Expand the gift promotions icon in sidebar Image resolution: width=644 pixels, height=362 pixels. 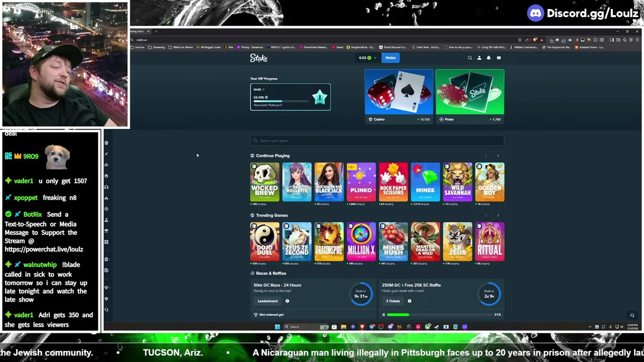pos(107,259)
